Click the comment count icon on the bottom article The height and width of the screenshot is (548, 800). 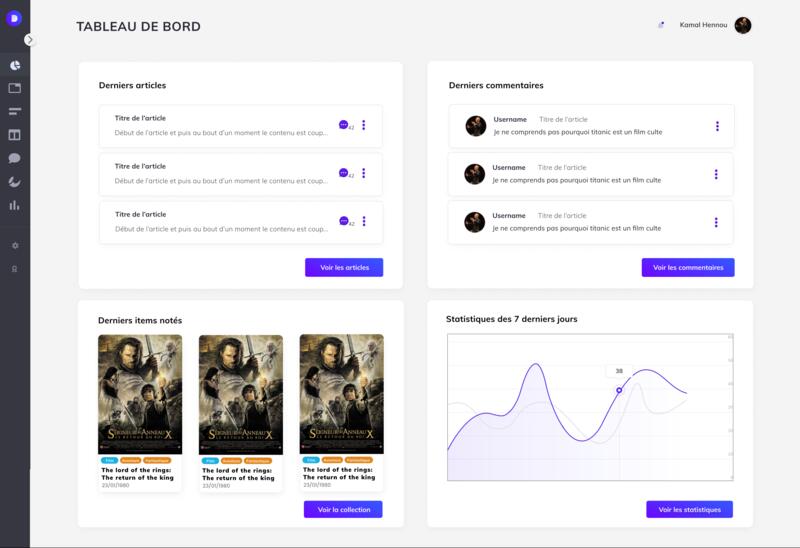point(344,221)
